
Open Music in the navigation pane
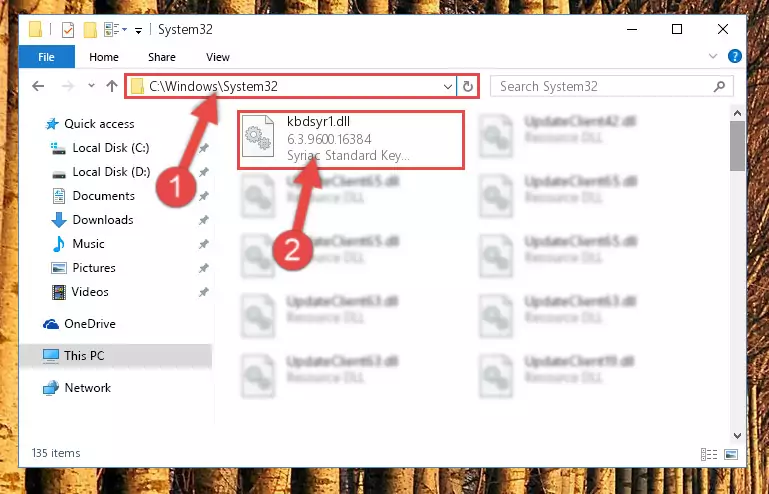(88, 244)
